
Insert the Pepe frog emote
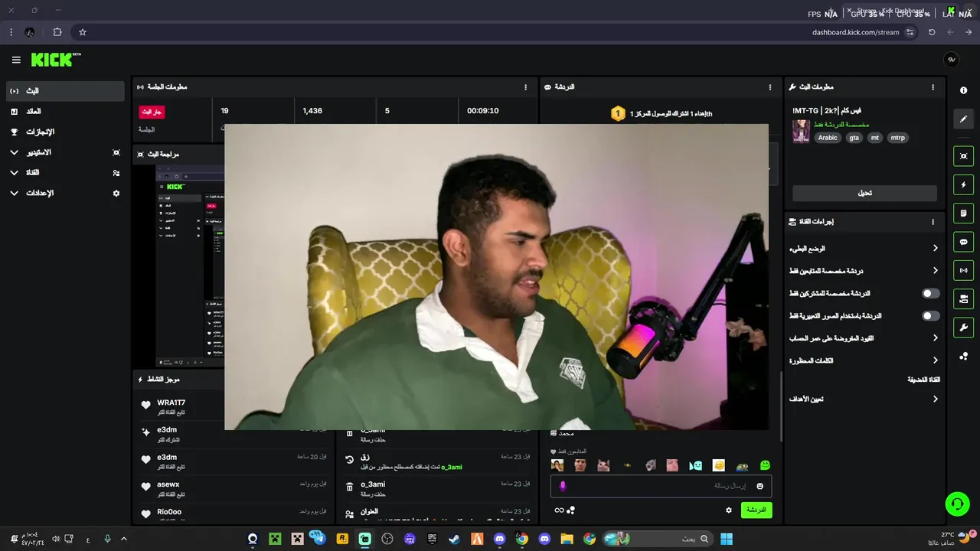coord(742,465)
